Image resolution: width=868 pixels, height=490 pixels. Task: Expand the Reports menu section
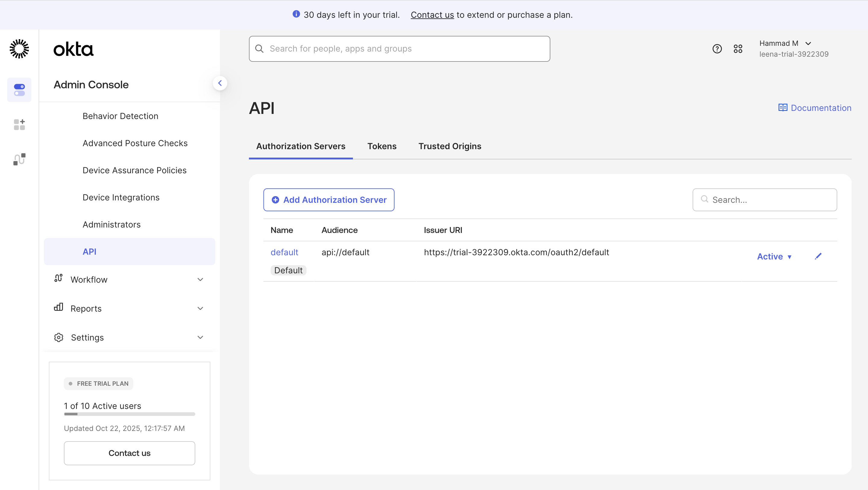(x=129, y=308)
